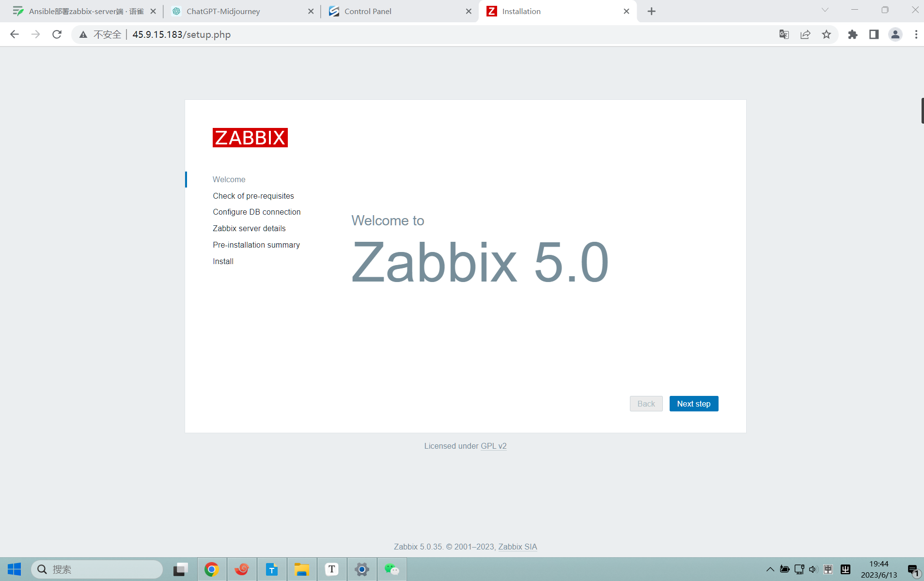Click the ZABBIX logo
The image size is (924, 581).
[x=250, y=138]
